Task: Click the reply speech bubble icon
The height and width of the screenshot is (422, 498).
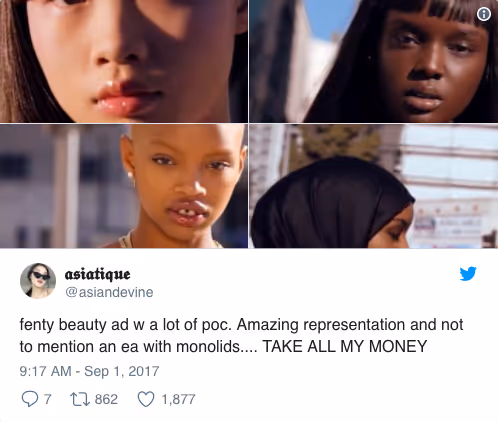Action: [x=30, y=399]
